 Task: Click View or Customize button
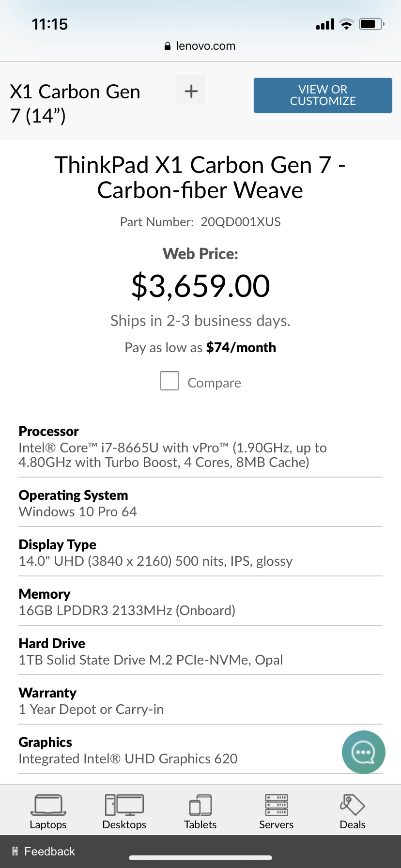tap(323, 95)
